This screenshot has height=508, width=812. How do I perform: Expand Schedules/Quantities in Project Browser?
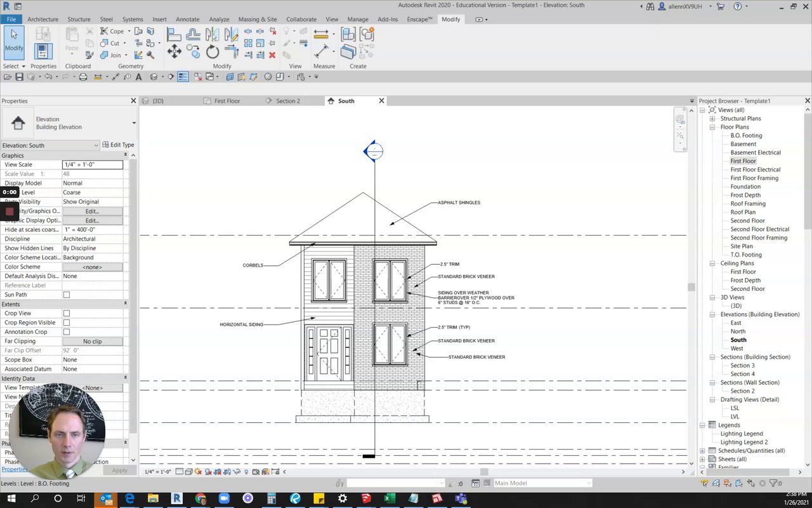tap(703, 451)
